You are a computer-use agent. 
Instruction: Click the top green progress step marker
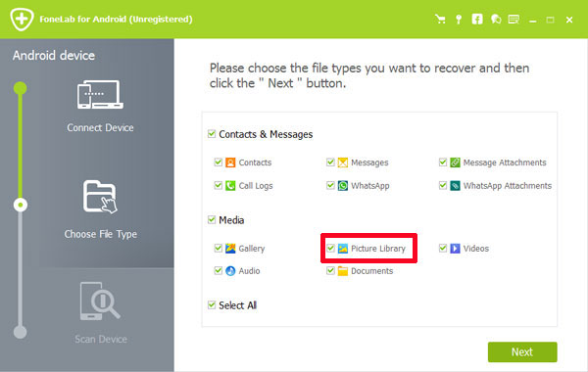pyautogui.click(x=21, y=88)
